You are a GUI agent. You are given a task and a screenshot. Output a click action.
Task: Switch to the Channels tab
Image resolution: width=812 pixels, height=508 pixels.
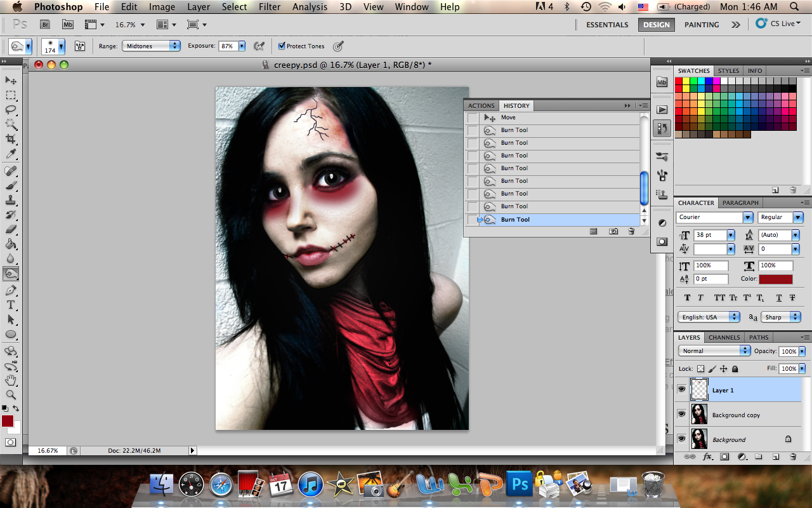pos(724,337)
